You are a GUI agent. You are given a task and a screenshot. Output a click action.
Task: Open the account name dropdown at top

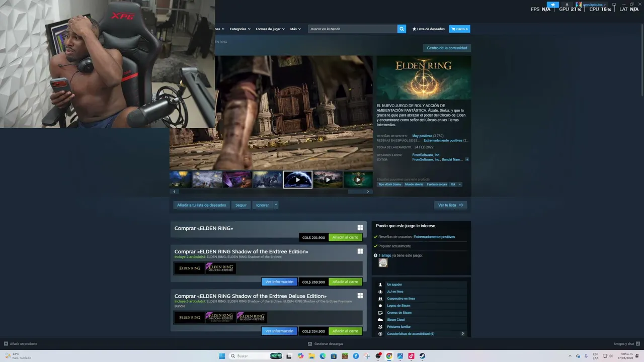(x=593, y=5)
